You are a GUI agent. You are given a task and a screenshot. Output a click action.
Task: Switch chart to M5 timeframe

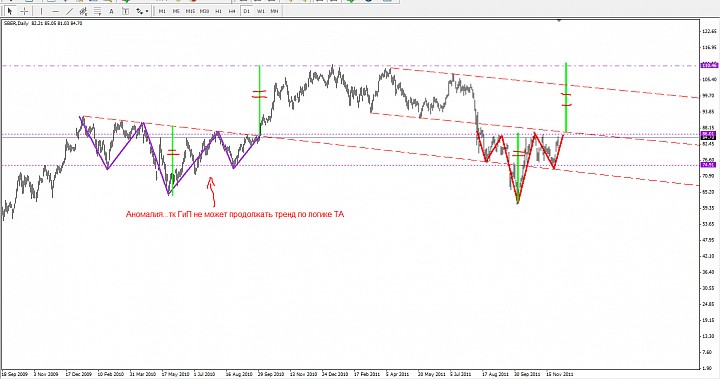coord(176,11)
